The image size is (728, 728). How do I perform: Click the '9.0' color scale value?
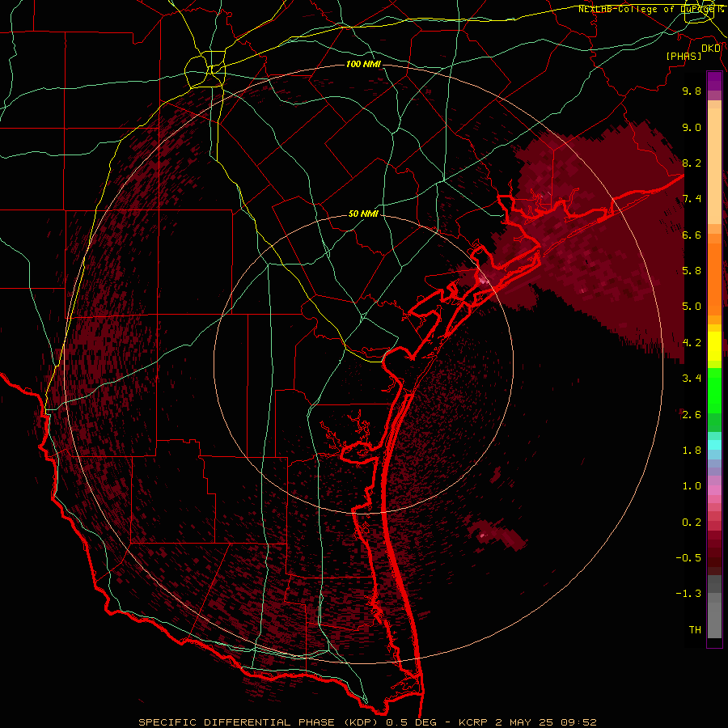pos(692,127)
